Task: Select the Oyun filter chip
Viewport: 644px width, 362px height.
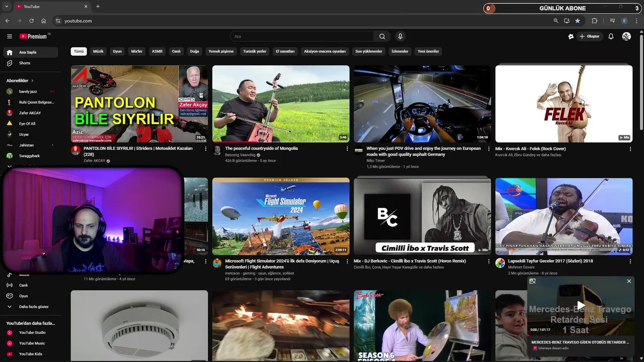Action: pyautogui.click(x=117, y=51)
